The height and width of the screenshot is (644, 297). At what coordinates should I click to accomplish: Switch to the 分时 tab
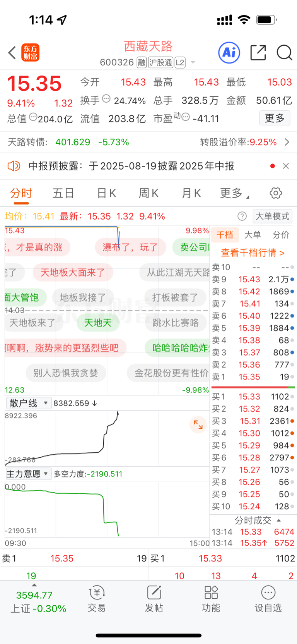(x=21, y=193)
